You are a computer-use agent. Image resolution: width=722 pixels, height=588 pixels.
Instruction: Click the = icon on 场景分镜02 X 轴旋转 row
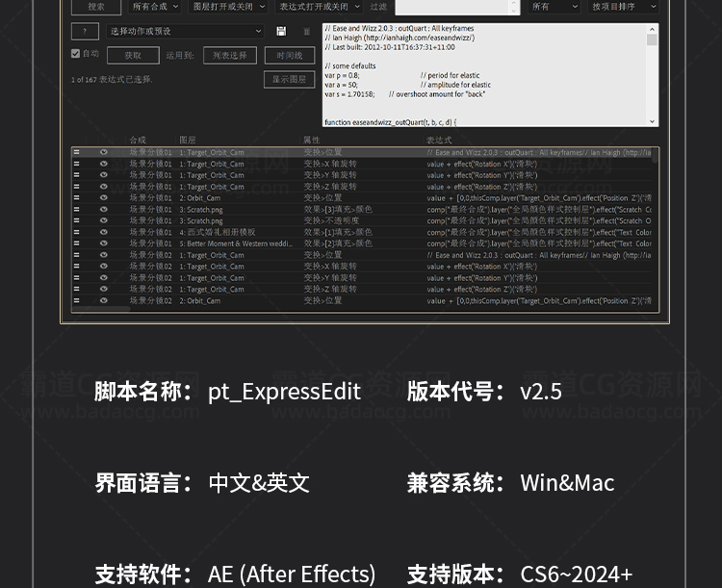coord(76,267)
